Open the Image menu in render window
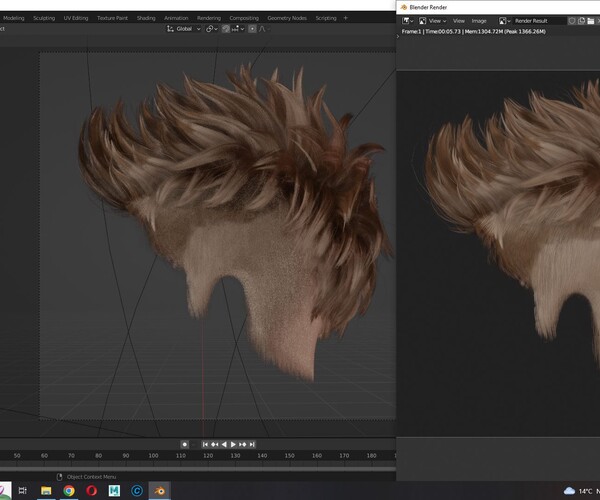This screenshot has width=600, height=500. click(x=479, y=21)
